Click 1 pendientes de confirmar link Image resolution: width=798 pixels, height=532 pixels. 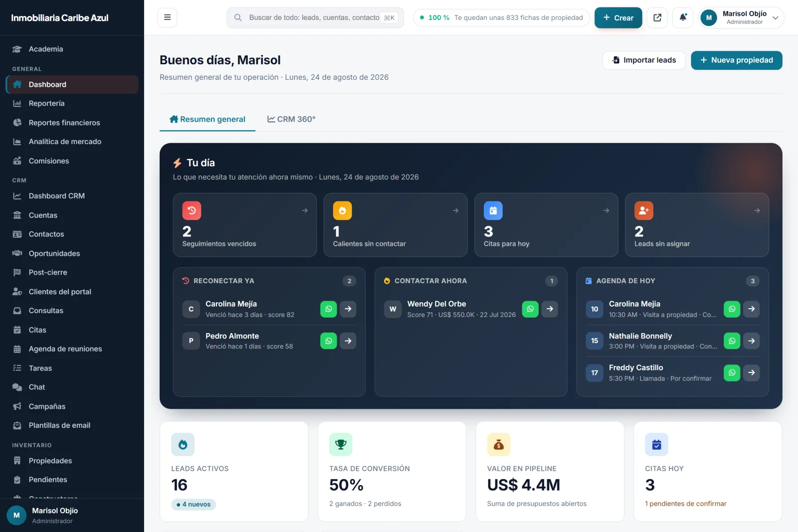pos(685,504)
